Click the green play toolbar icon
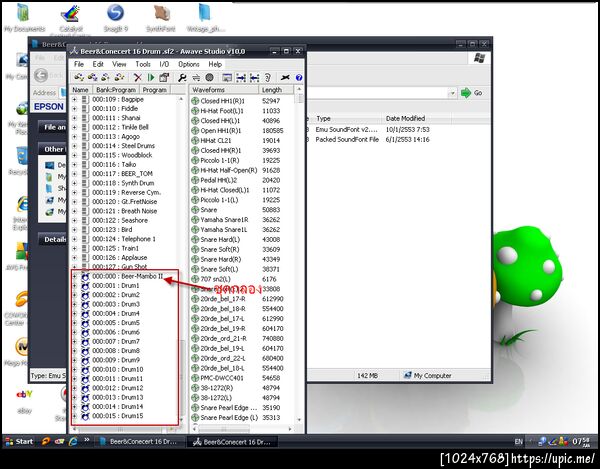The height and width of the screenshot is (469, 600). [151, 78]
